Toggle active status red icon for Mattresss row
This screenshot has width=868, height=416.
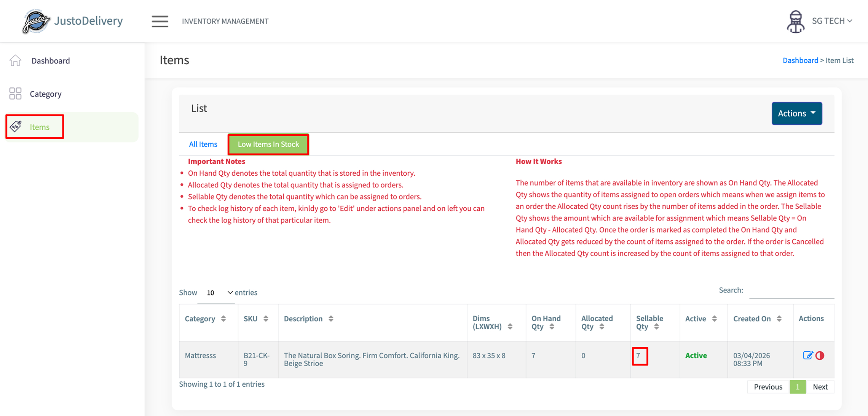pyautogui.click(x=820, y=355)
